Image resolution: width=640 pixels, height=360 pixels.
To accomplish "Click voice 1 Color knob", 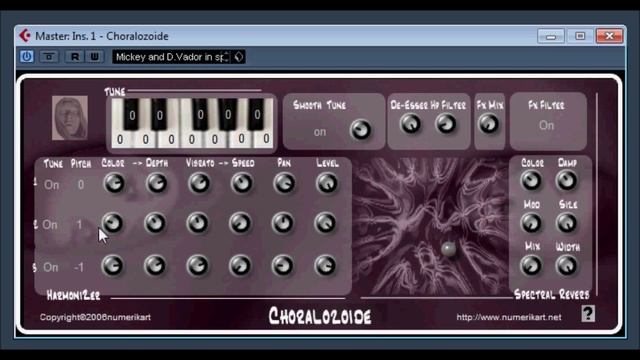I will point(114,183).
